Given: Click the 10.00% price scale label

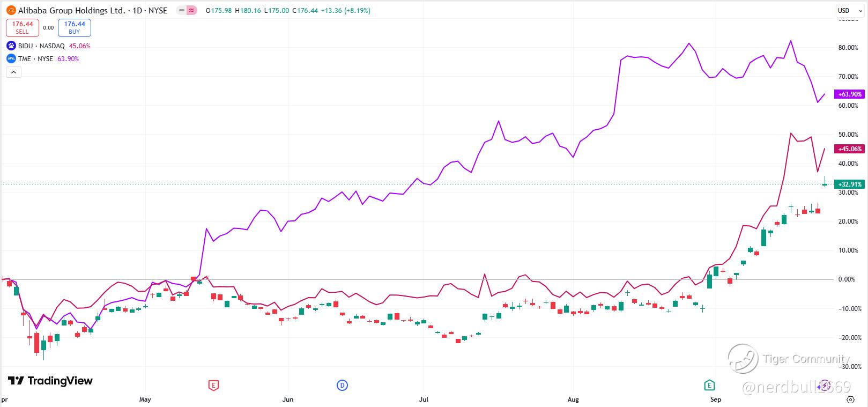Looking at the screenshot, I should pos(848,250).
